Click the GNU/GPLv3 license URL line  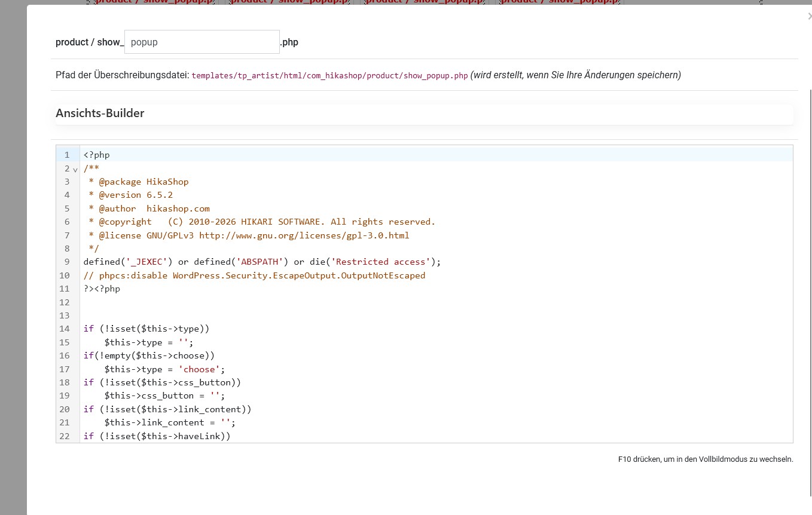[x=247, y=235]
